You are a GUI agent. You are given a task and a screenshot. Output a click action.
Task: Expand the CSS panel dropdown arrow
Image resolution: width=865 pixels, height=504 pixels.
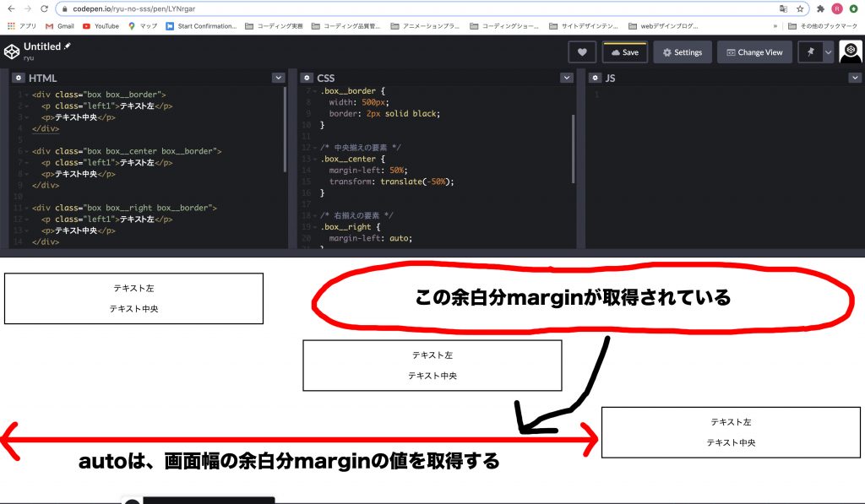pyautogui.click(x=566, y=78)
